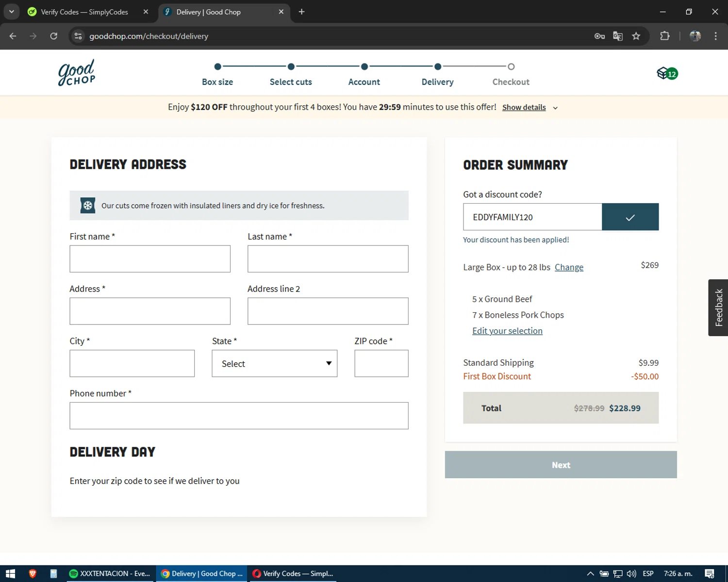Open Brave browser from taskbar
The image size is (728, 582).
coord(33,574)
